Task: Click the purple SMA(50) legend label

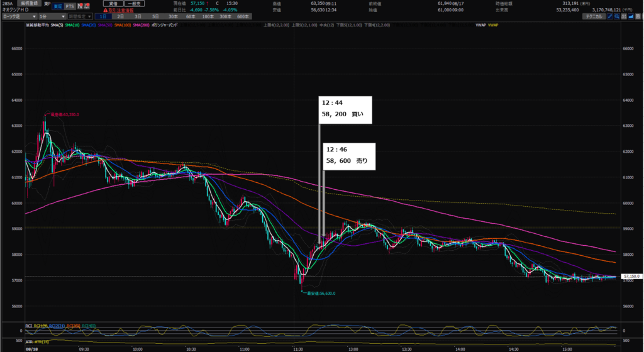Action: pyautogui.click(x=105, y=25)
